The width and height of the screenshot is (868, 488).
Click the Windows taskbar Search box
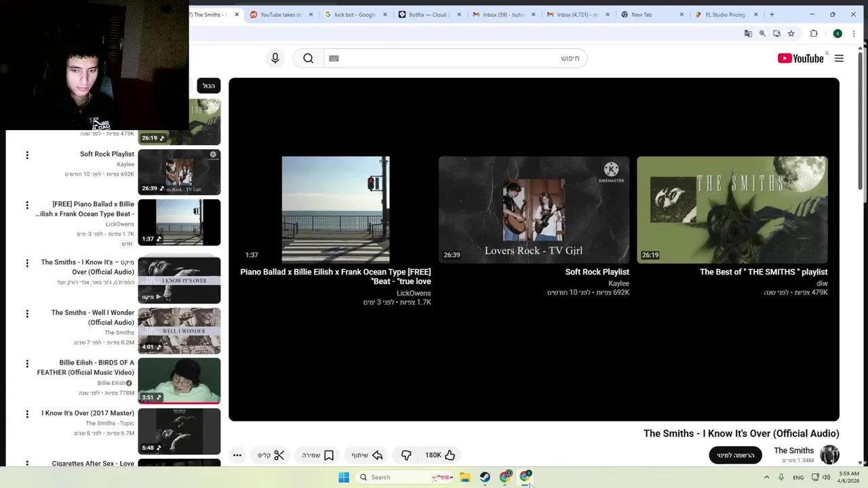[x=406, y=477]
